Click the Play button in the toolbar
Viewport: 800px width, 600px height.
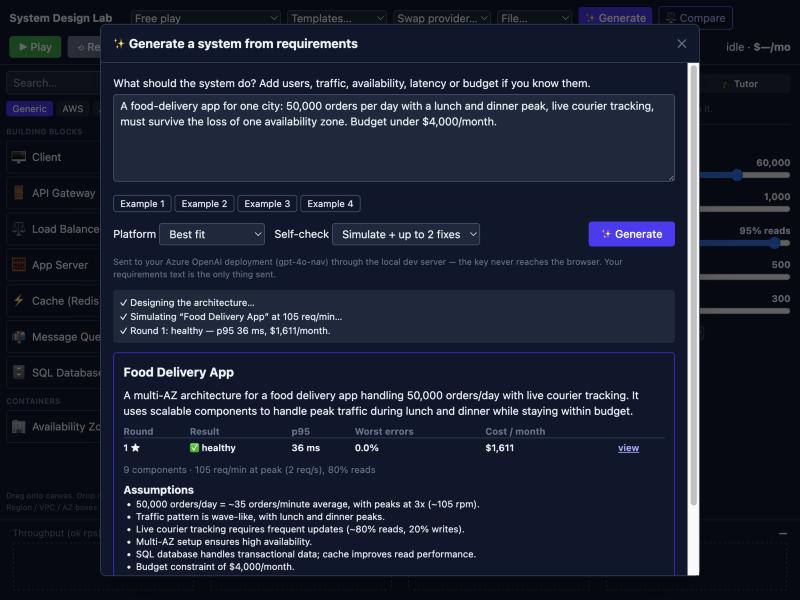point(35,47)
